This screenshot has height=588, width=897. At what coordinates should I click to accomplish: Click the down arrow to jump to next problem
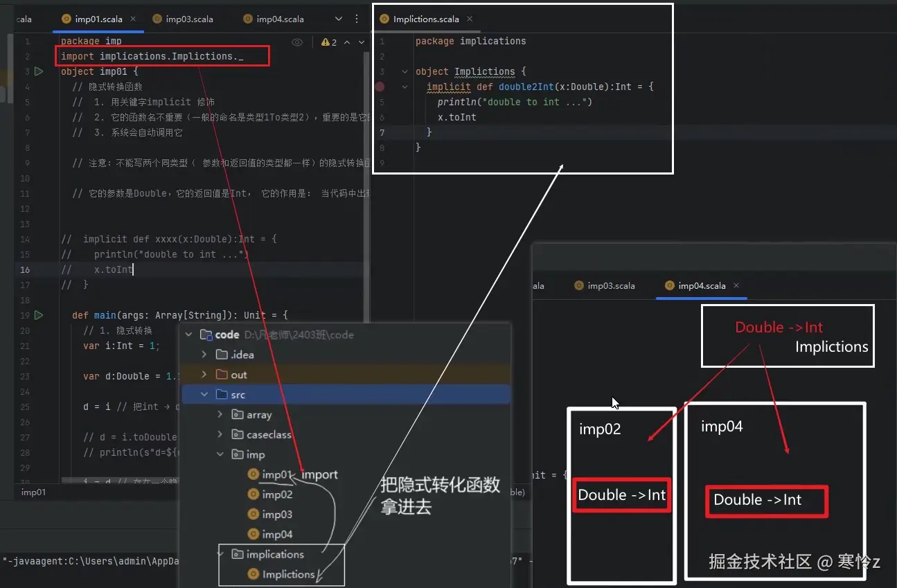pos(360,42)
